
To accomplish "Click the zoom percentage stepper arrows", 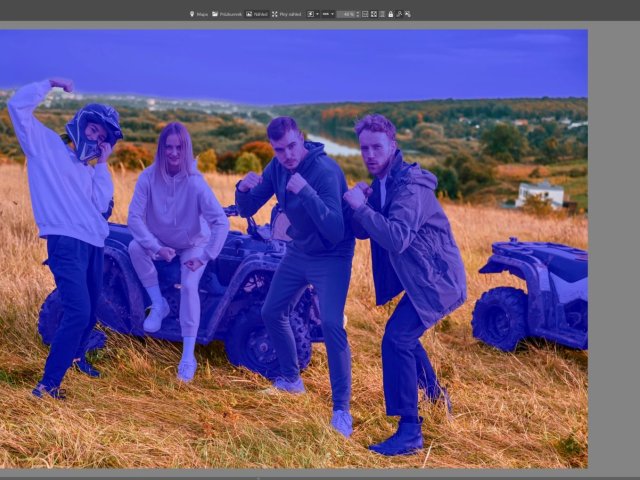I will [358, 14].
